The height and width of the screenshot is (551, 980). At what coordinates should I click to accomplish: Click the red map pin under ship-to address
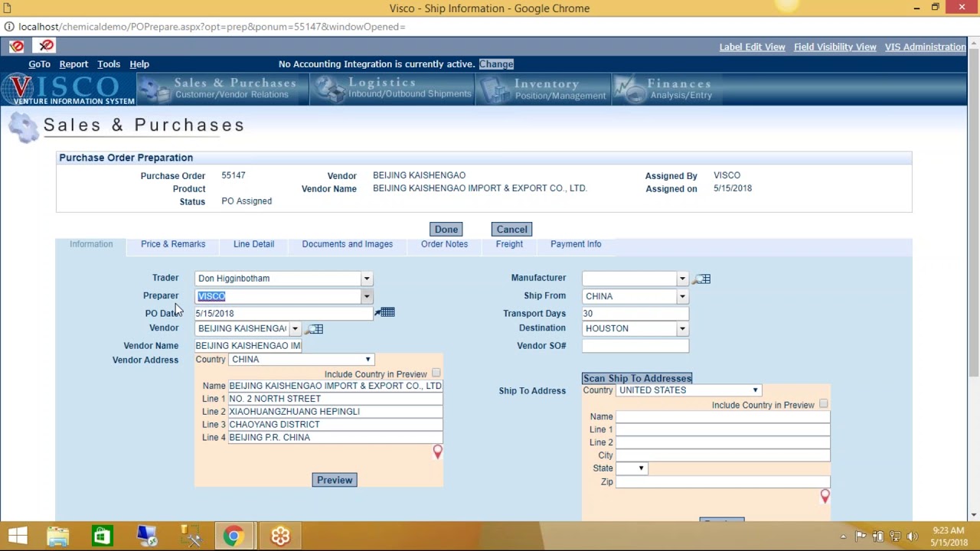coord(825,496)
